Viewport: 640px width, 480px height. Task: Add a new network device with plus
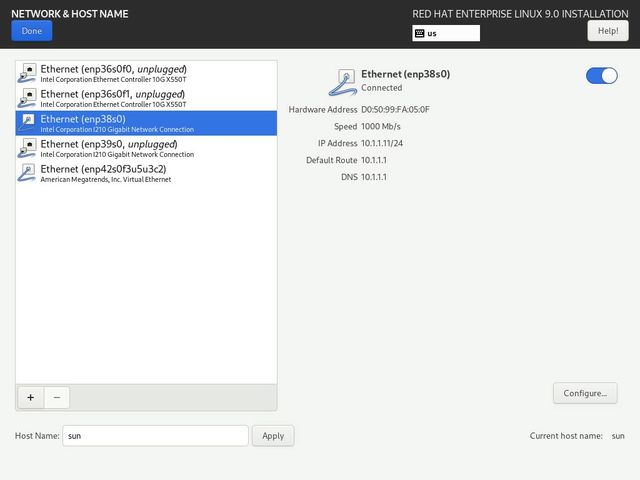pyautogui.click(x=31, y=397)
